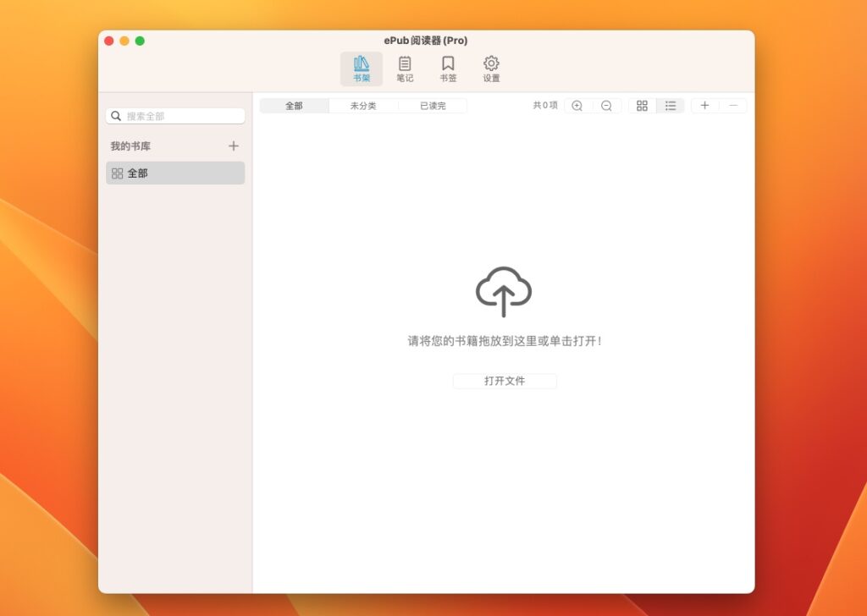The width and height of the screenshot is (867, 616).
Task: Switch to list view layout
Action: click(x=671, y=105)
